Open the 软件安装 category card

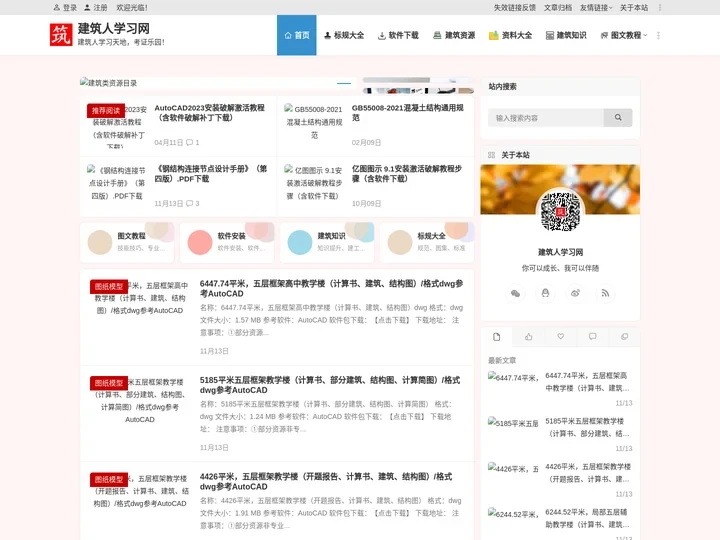tap(227, 242)
